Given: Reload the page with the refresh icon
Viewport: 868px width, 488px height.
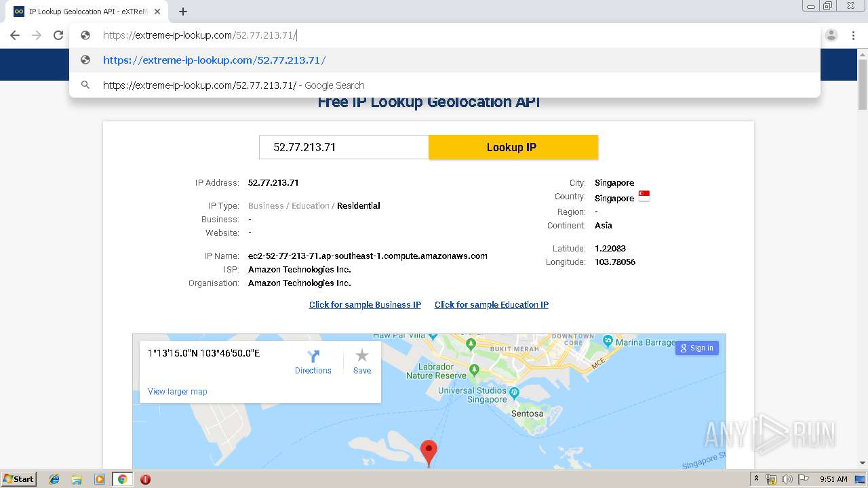Looking at the screenshot, I should pos(58,35).
